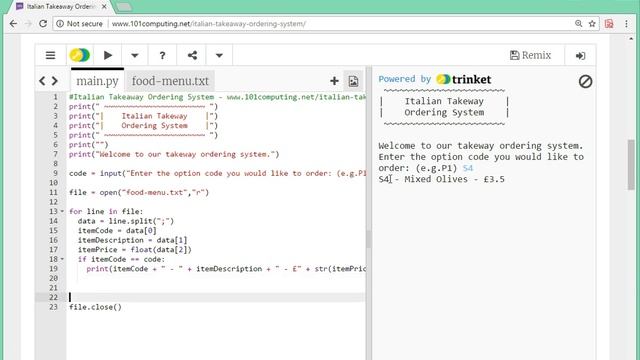Viewport: 640px width, 360px height.
Task: Click the browser forward button
Action: tap(28, 24)
